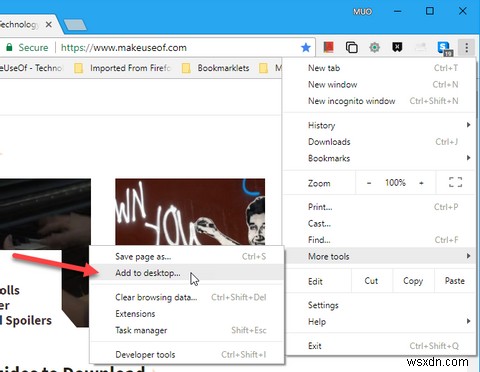This screenshot has height=372, width=480.
Task: Close the current Technology tab
Action: [48, 24]
